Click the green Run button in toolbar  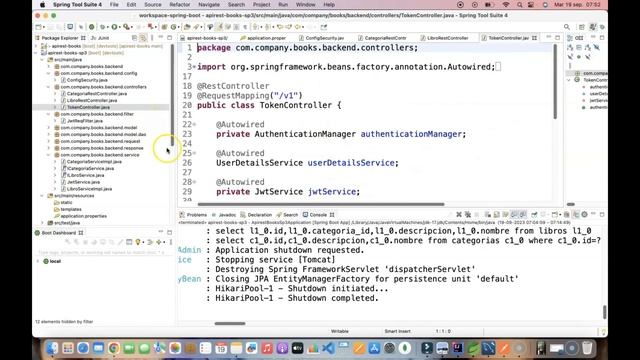115,27
